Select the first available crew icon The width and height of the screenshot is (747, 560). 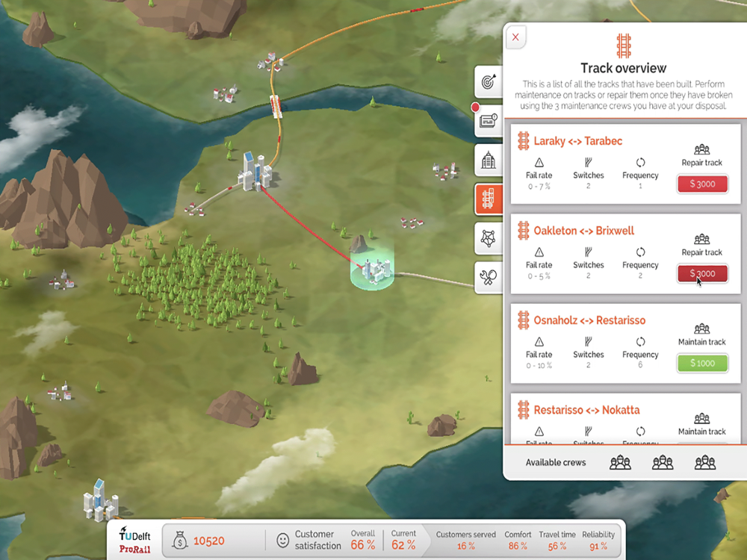pyautogui.click(x=620, y=462)
